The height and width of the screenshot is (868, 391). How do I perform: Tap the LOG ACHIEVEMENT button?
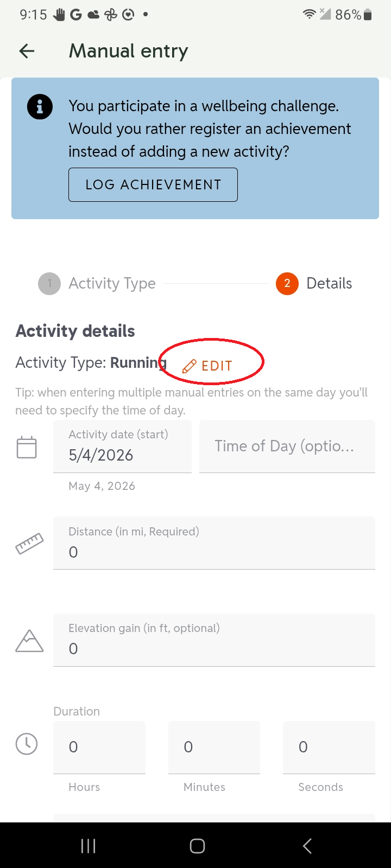(153, 185)
